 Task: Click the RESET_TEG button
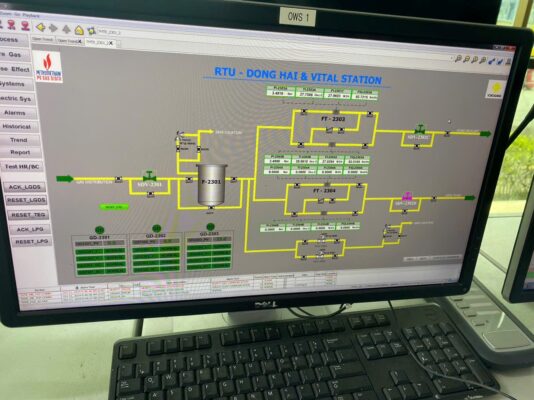(28, 215)
